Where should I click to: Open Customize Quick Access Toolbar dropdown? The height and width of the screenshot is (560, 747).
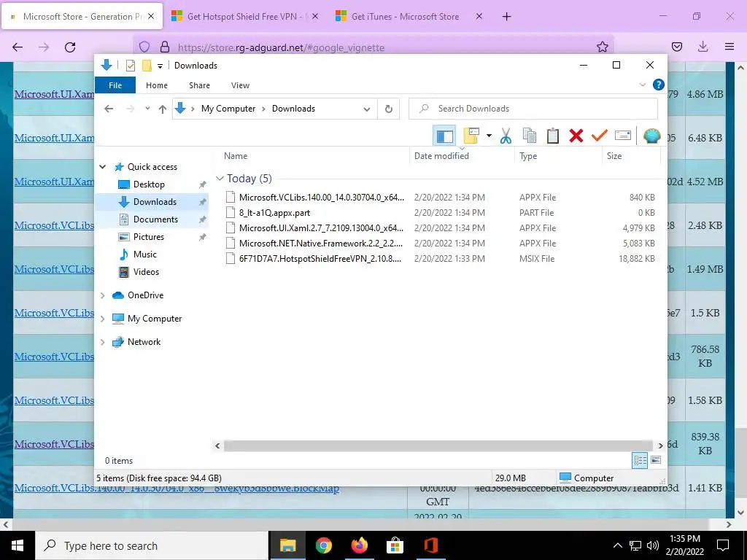pyautogui.click(x=160, y=66)
